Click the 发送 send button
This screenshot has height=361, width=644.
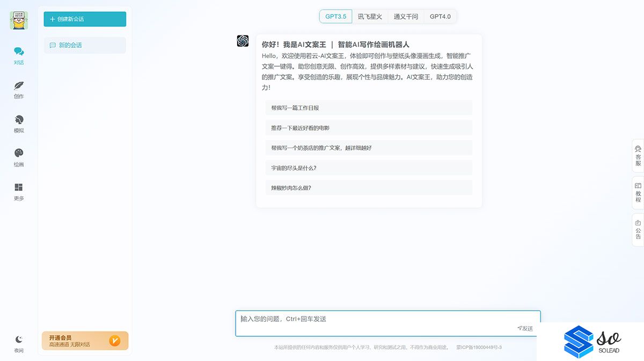click(525, 328)
